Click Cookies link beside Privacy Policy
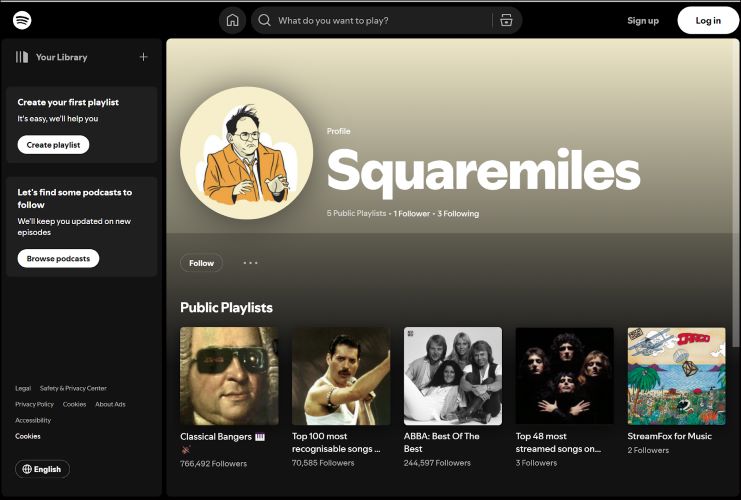The width and height of the screenshot is (741, 500). pos(75,405)
